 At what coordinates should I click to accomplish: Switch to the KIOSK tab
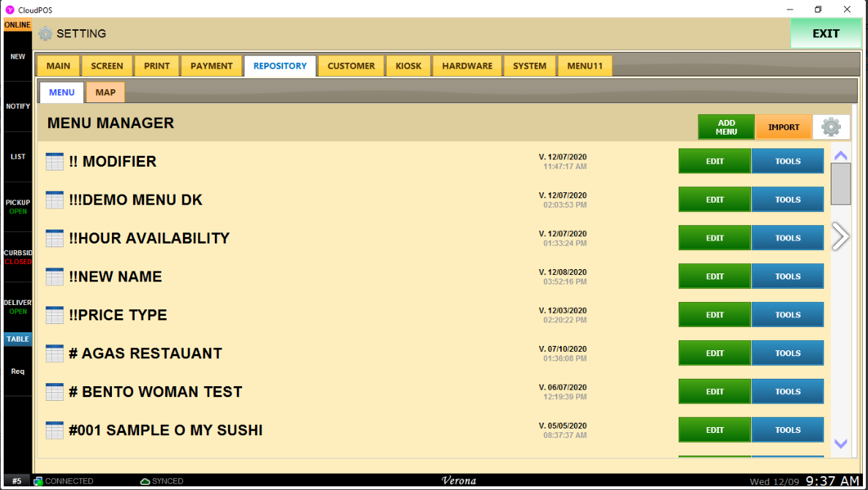tap(409, 66)
